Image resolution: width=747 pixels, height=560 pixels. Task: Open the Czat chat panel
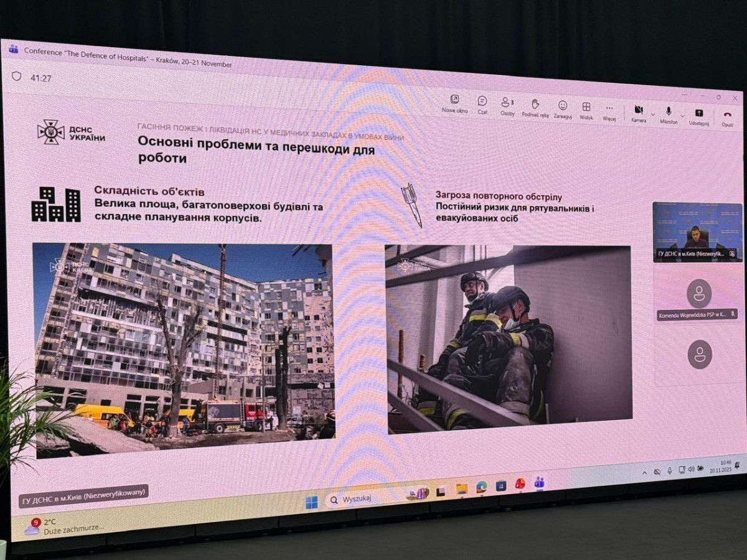(x=482, y=103)
